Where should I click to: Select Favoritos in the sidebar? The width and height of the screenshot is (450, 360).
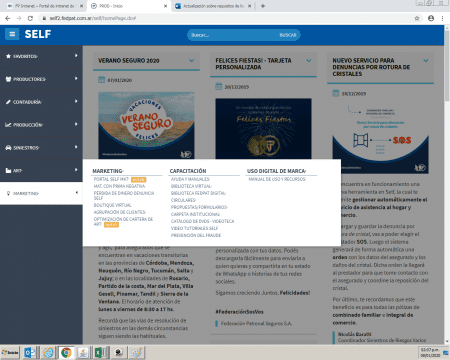(x=41, y=56)
